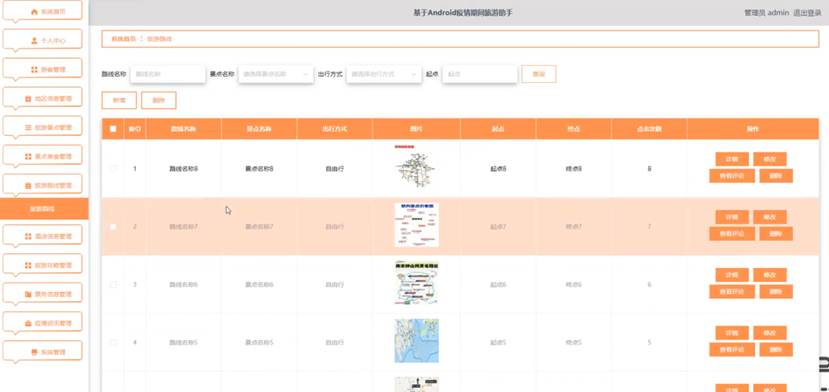
Task: Tick the checkbox for row 路线名称7
Action: pyautogui.click(x=113, y=226)
